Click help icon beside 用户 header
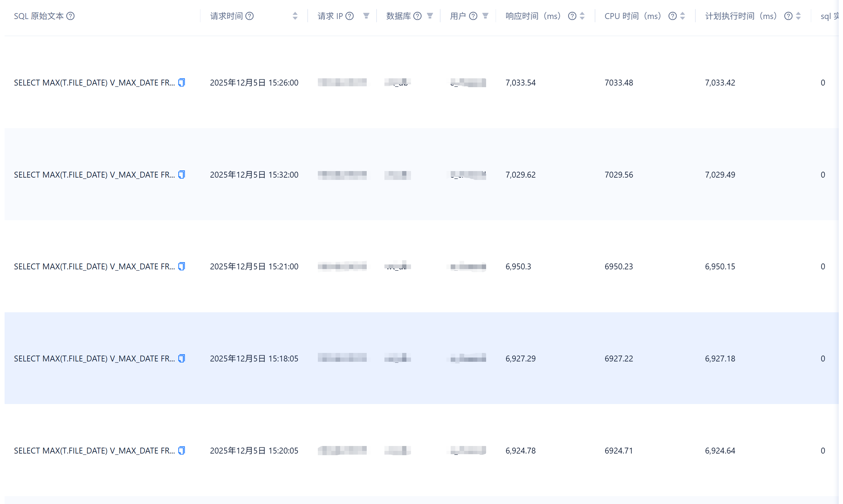Screen dimensions: 843x504 tap(473, 16)
